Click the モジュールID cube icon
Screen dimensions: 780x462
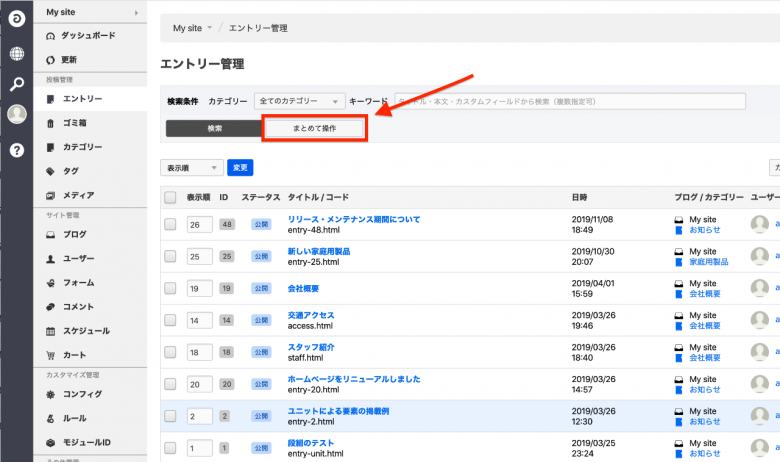coord(50,443)
